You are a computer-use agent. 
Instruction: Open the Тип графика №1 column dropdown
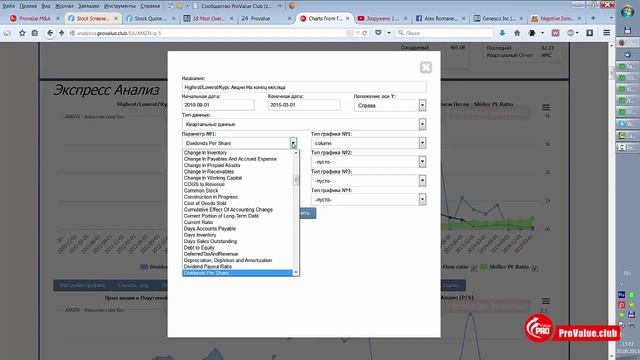[x=369, y=143]
